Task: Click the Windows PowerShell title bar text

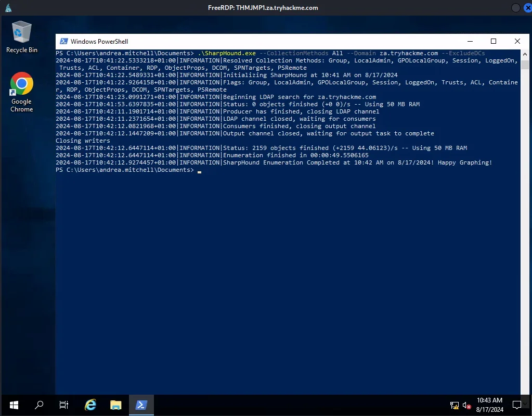Action: click(99, 42)
